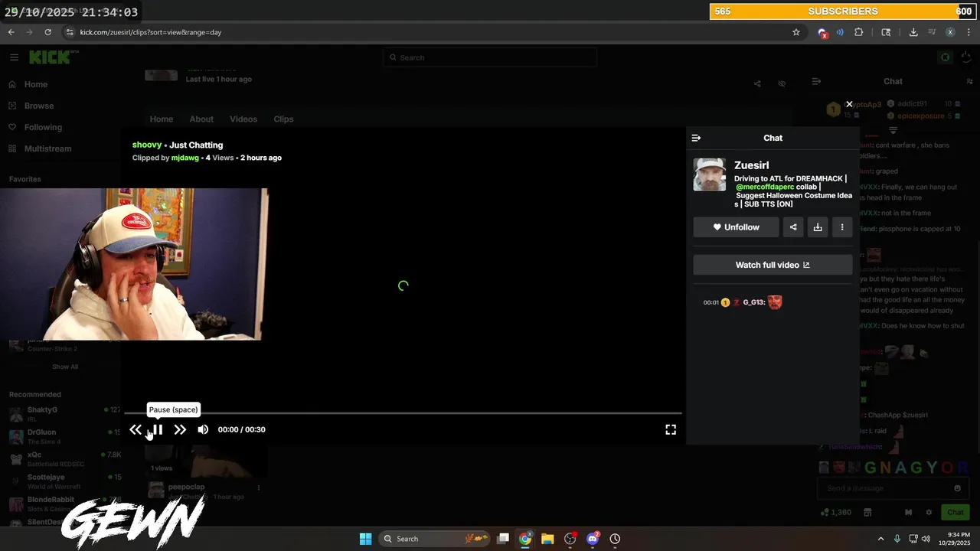Open channel points 1,380 balance
980x551 pixels.
[x=835, y=513]
